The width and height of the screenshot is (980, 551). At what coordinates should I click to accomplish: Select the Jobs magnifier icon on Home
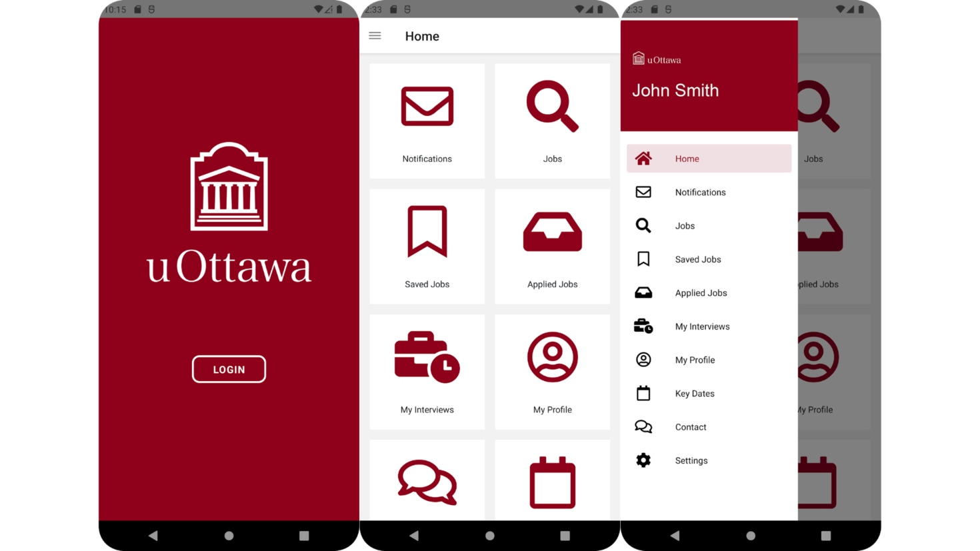(552, 106)
